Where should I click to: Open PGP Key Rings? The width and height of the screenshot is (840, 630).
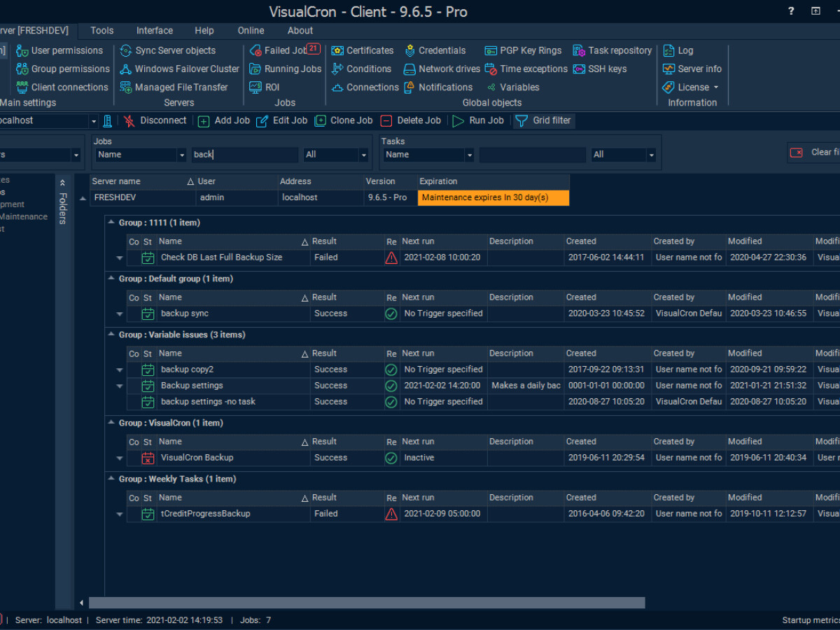coord(523,50)
